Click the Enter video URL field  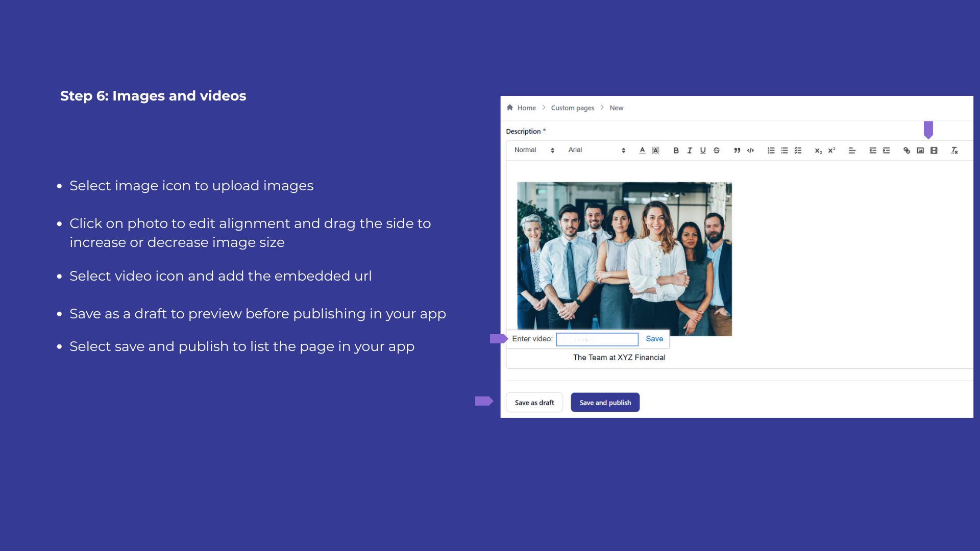[597, 339]
